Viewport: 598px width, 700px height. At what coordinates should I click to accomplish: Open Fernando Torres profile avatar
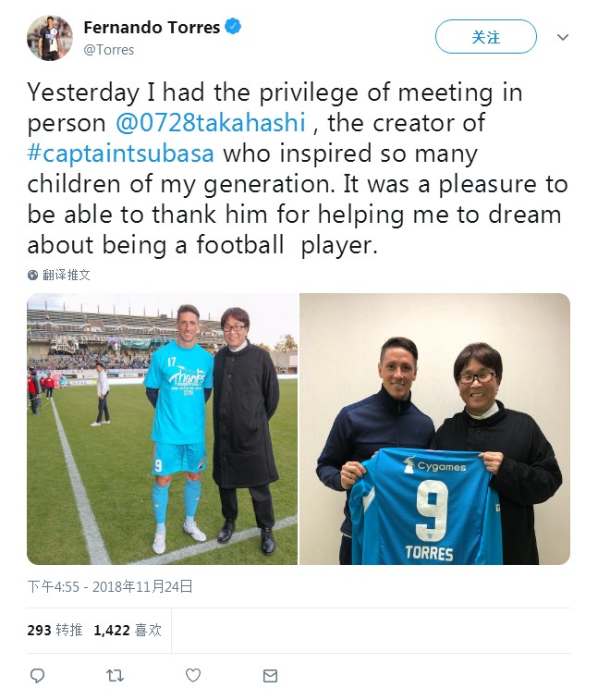click(x=49, y=38)
